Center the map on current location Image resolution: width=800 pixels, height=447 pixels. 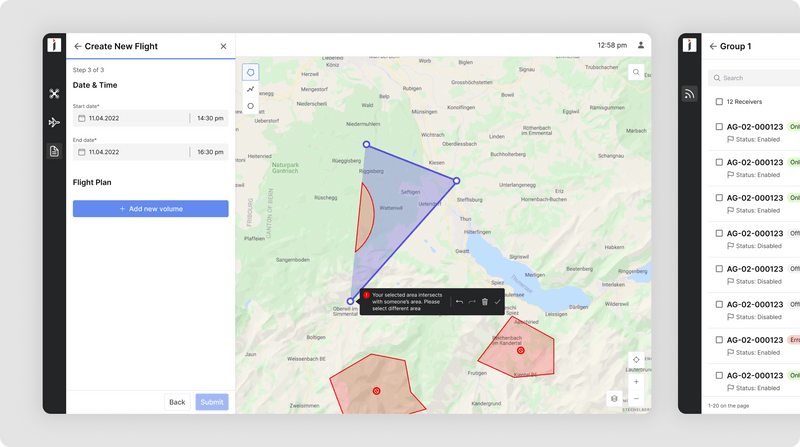point(636,359)
